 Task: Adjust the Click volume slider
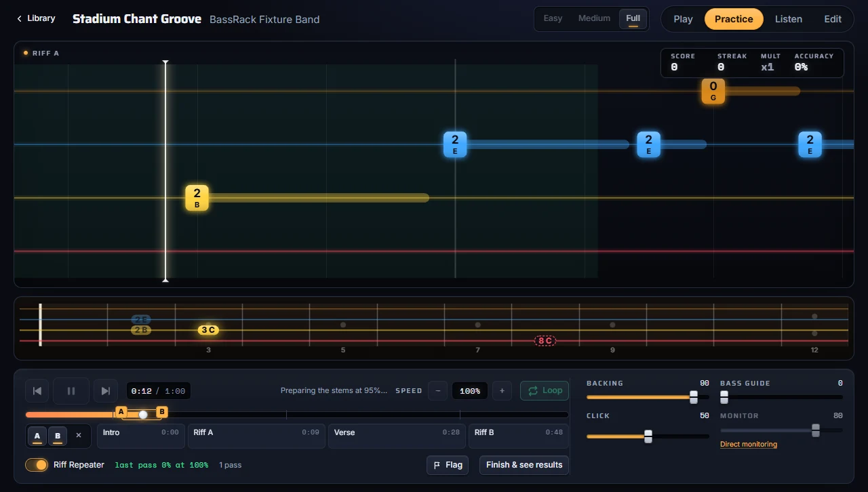click(648, 436)
